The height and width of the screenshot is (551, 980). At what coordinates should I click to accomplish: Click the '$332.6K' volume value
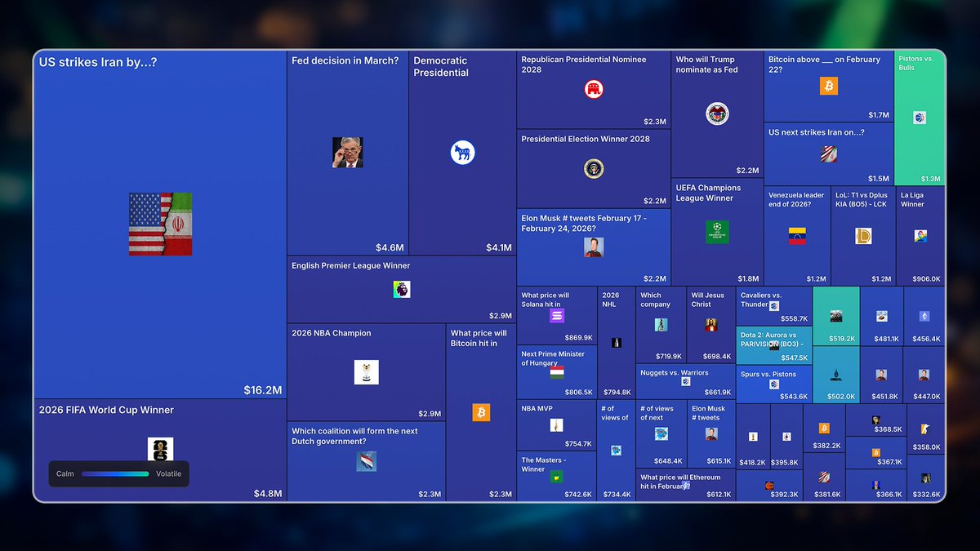pos(926,495)
